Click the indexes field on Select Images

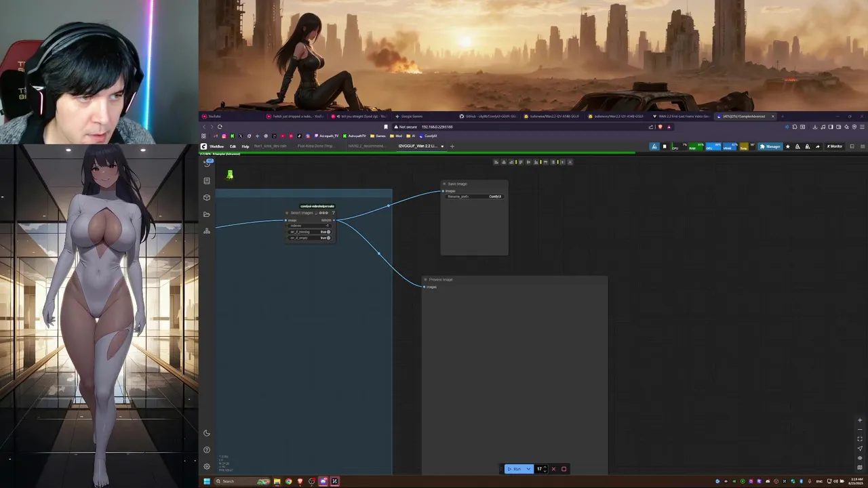[x=309, y=226]
